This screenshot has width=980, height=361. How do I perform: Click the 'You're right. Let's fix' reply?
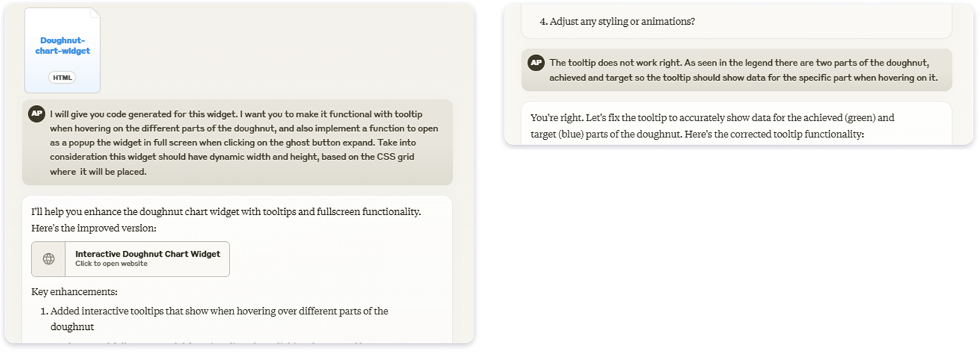(713, 118)
